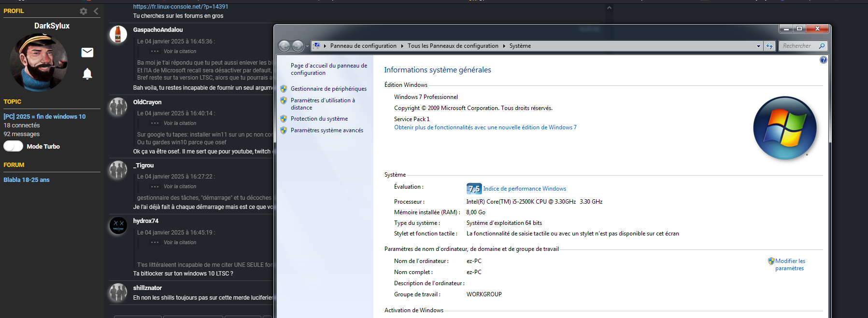
Task: Open the 'Blabla 18-25 ans' forum link
Action: (27, 180)
